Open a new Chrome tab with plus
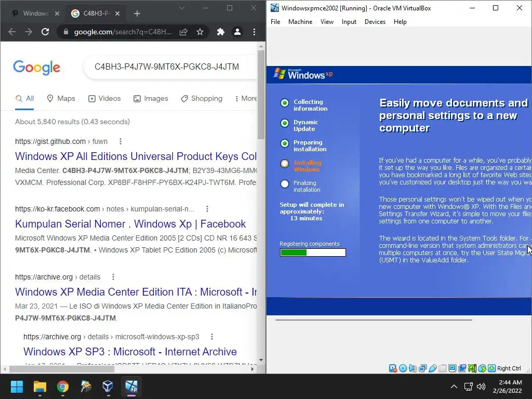532x399 pixels. pos(137,14)
